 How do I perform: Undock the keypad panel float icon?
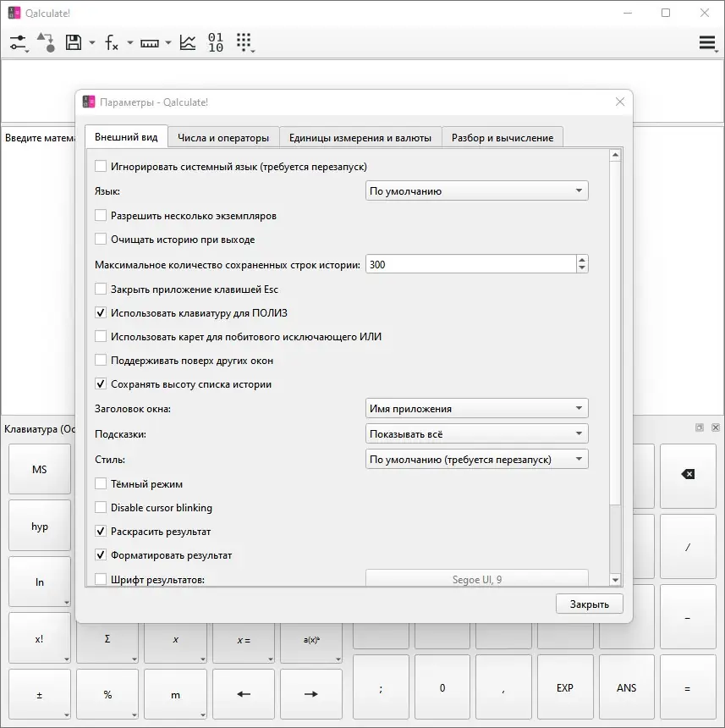(x=700, y=427)
